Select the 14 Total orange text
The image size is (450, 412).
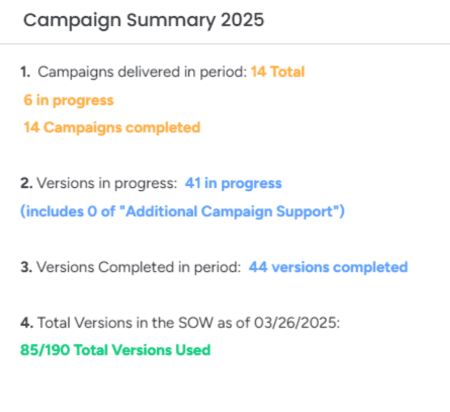pos(278,72)
